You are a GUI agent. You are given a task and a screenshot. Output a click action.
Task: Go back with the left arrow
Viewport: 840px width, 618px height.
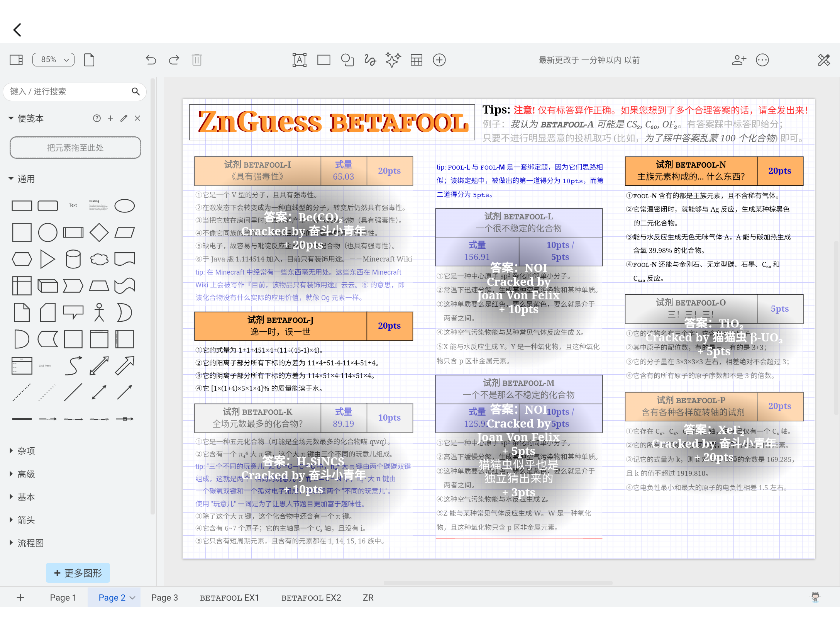point(17,30)
